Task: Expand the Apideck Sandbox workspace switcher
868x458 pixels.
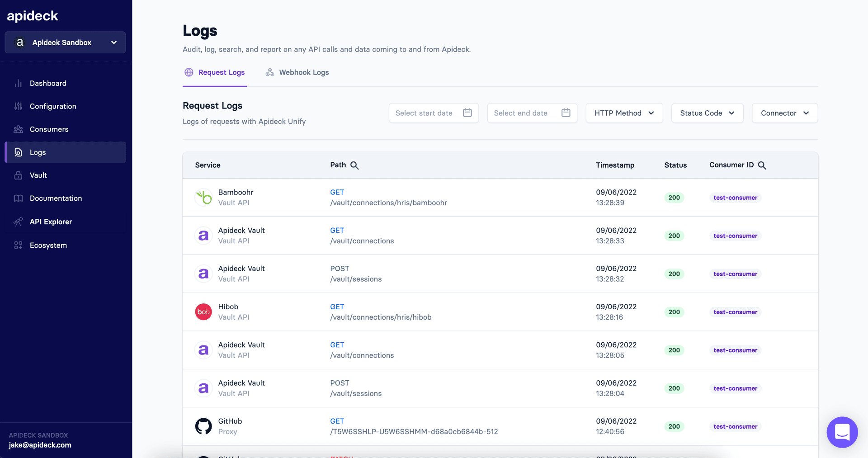Action: coord(65,42)
